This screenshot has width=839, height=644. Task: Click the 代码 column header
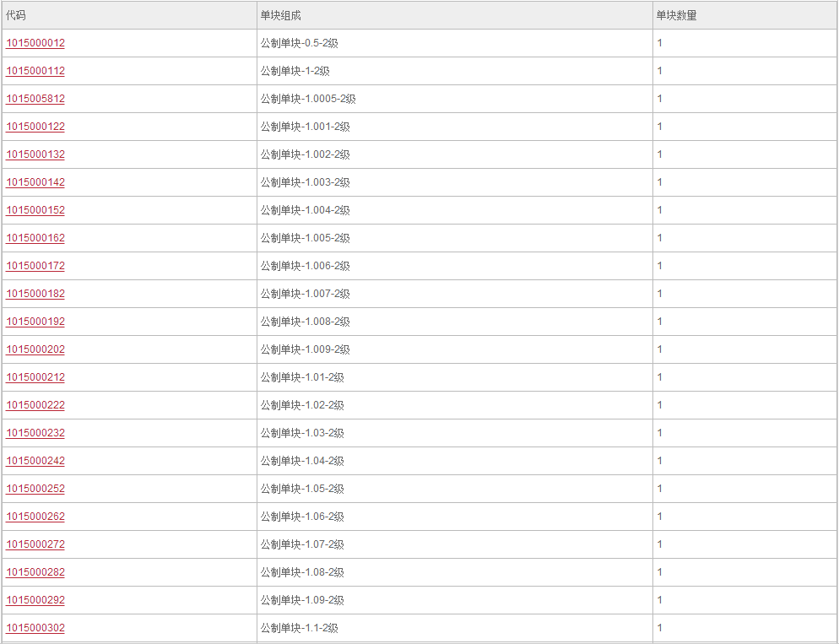tap(129, 15)
